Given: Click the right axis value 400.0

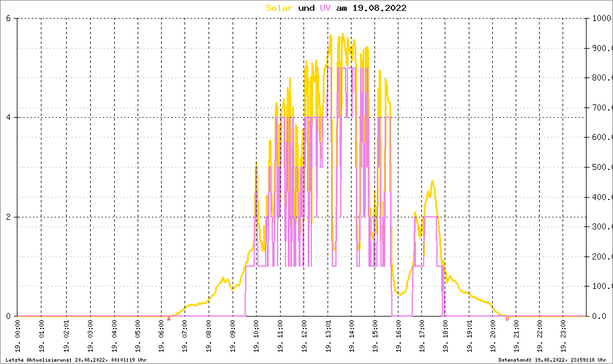Looking at the screenshot, I should [602, 197].
